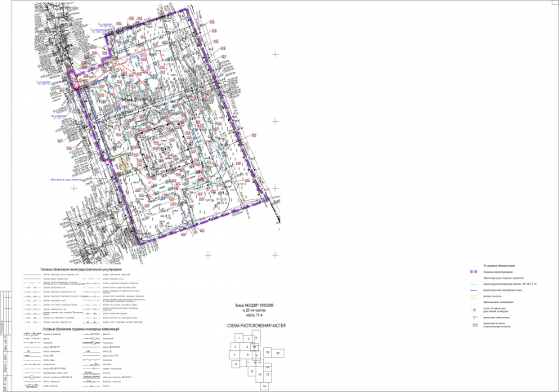Click the dark blue line legend swatch
The image size is (559, 392).
click(x=473, y=290)
